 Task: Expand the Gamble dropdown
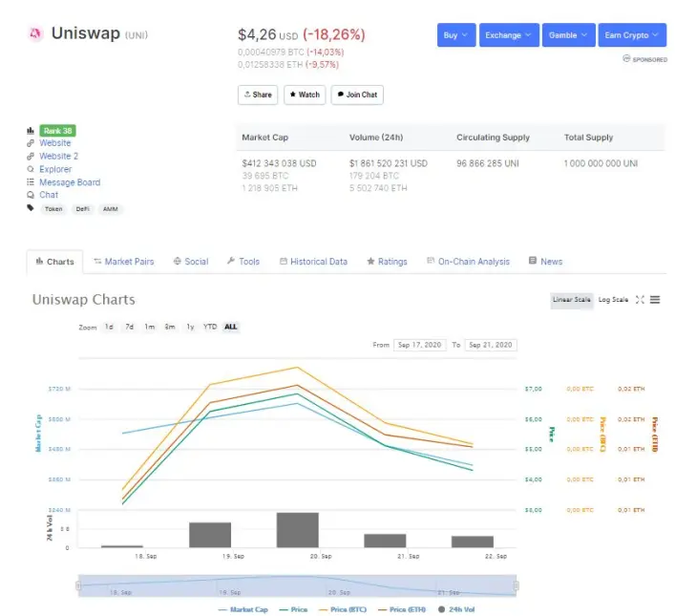point(569,35)
